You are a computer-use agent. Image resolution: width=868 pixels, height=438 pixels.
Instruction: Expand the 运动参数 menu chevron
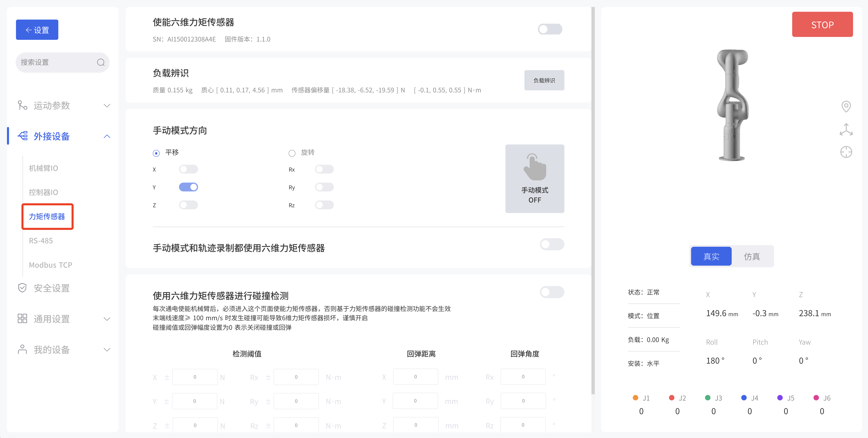(x=107, y=106)
